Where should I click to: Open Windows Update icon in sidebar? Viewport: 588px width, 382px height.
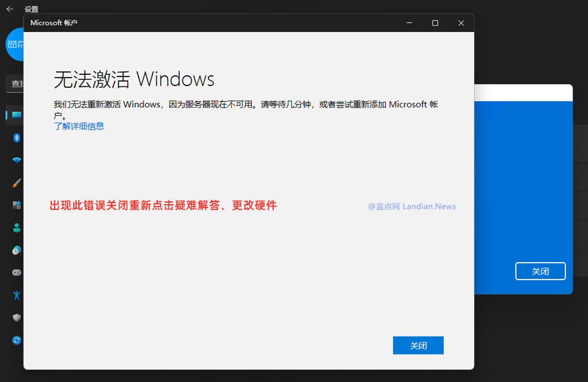(x=16, y=340)
